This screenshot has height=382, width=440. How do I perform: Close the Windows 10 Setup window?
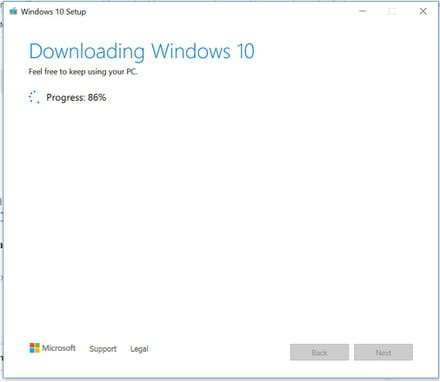coord(423,11)
